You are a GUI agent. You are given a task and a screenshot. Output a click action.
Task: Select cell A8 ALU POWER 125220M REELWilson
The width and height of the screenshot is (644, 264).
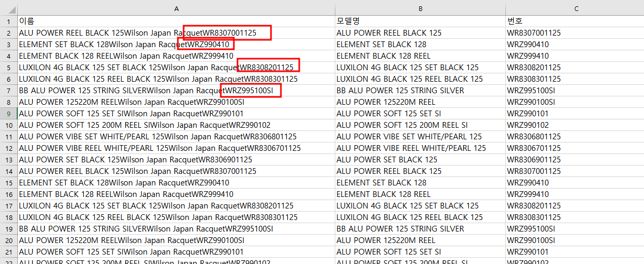click(176, 102)
